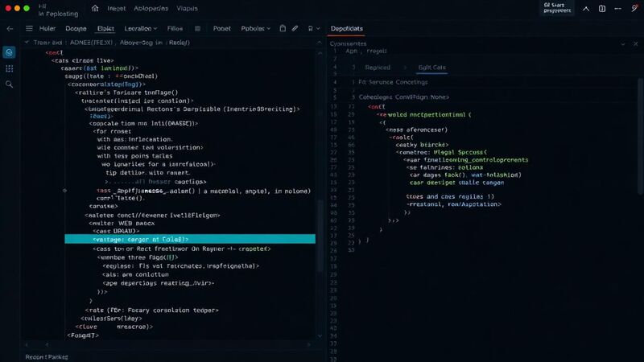Open the Pobolos dropdown
This screenshot has width=644, height=362.
click(x=255, y=28)
